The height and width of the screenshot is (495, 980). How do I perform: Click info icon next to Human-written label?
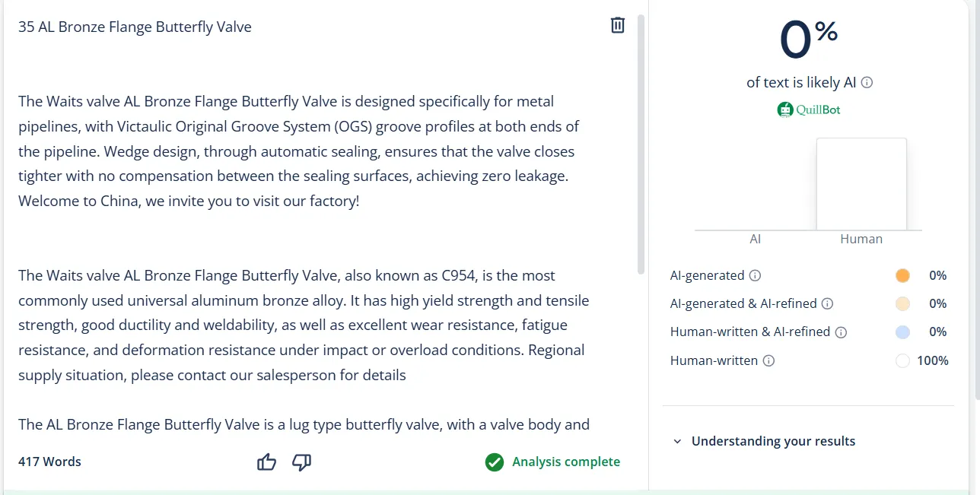point(768,360)
